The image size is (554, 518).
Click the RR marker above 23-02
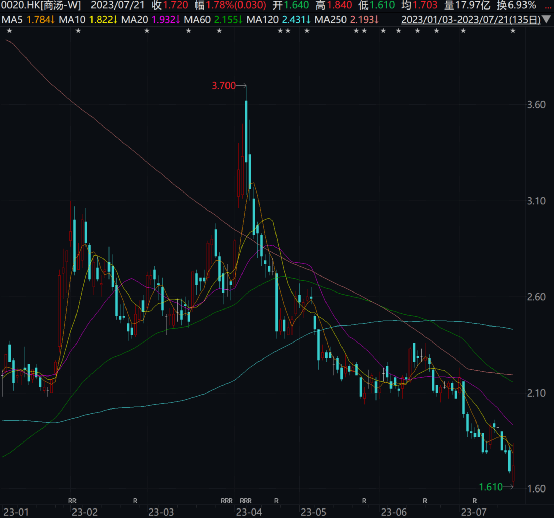click(72, 501)
